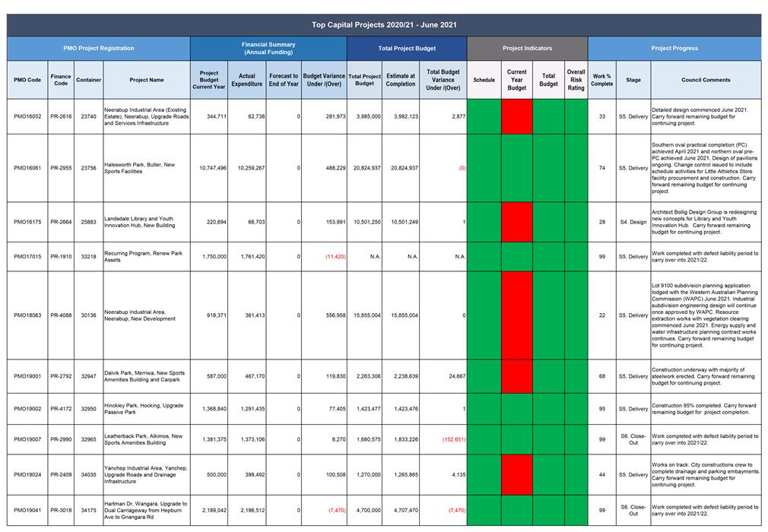Select stage 'S6. Close-Out' for PMO19007
The width and height of the screenshot is (768, 532).
(x=633, y=439)
